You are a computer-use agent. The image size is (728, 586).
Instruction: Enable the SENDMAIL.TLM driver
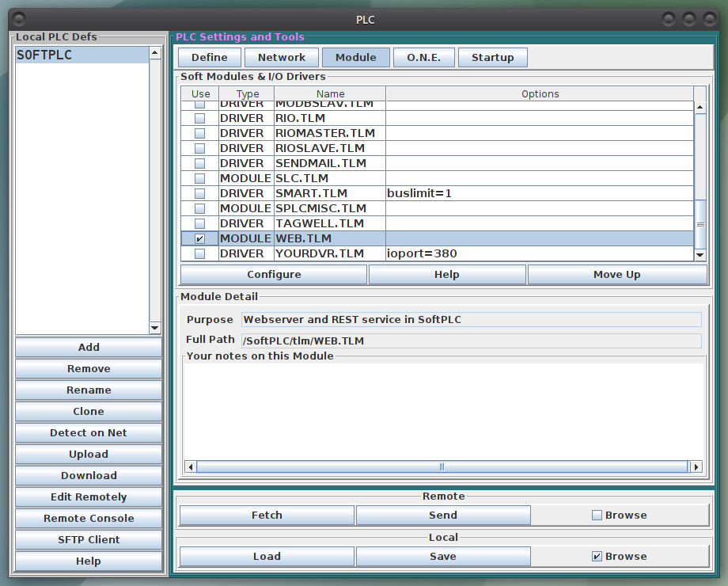click(x=199, y=163)
